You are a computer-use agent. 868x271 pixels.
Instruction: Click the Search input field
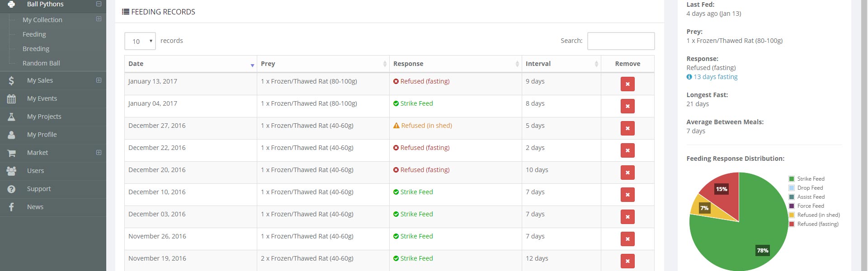[x=621, y=41]
